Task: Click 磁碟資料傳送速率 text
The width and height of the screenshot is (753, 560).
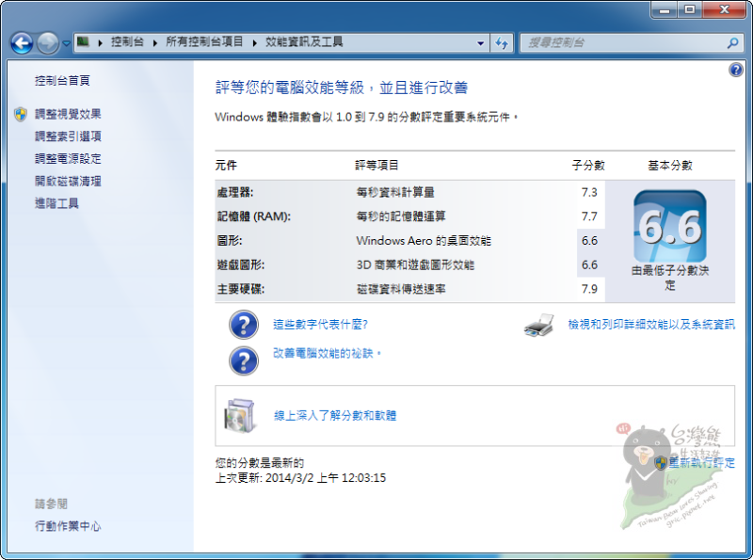Action: pyautogui.click(x=401, y=289)
